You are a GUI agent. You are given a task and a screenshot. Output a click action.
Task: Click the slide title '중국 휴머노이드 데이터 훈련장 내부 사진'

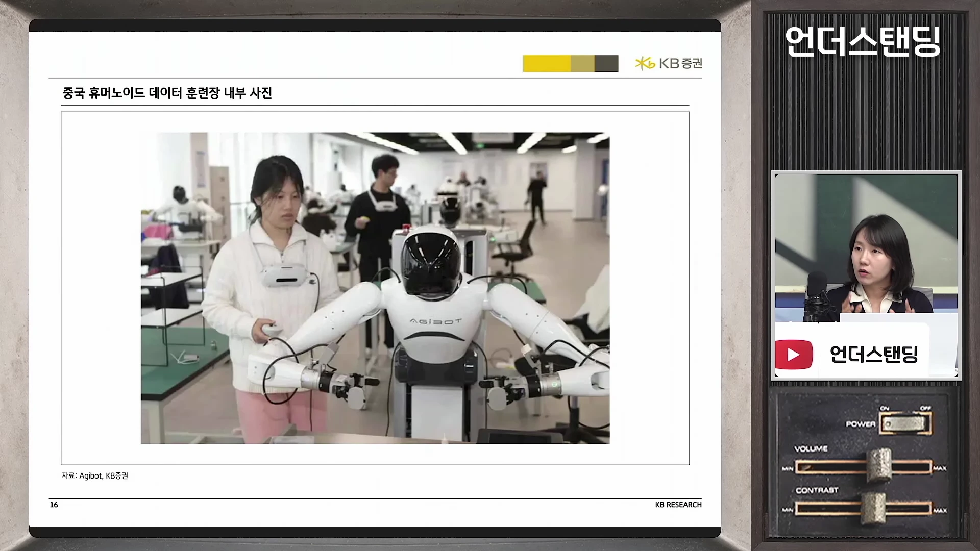pyautogui.click(x=167, y=93)
